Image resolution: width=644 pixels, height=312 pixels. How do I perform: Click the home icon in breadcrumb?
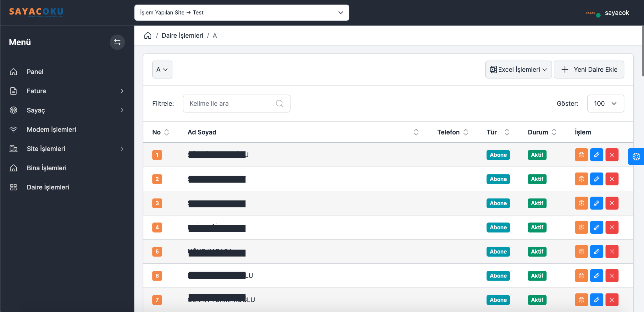tap(148, 36)
